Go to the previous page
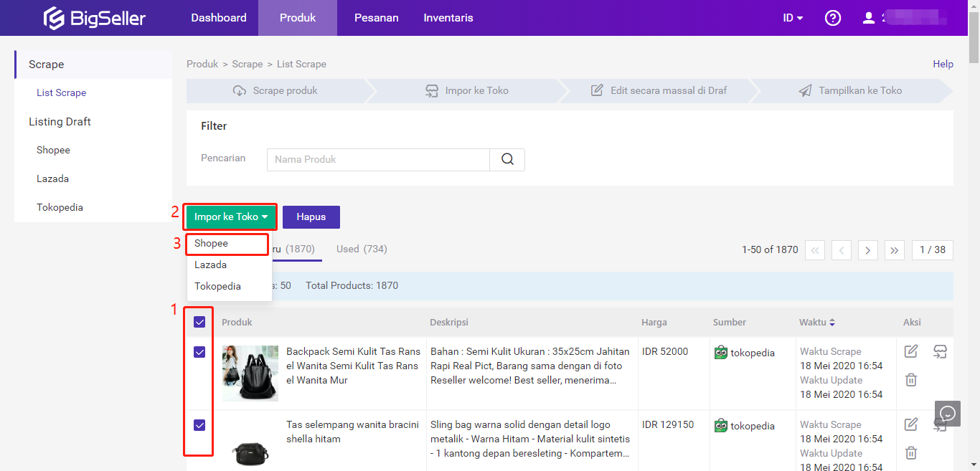This screenshot has height=471, width=980. (x=842, y=249)
